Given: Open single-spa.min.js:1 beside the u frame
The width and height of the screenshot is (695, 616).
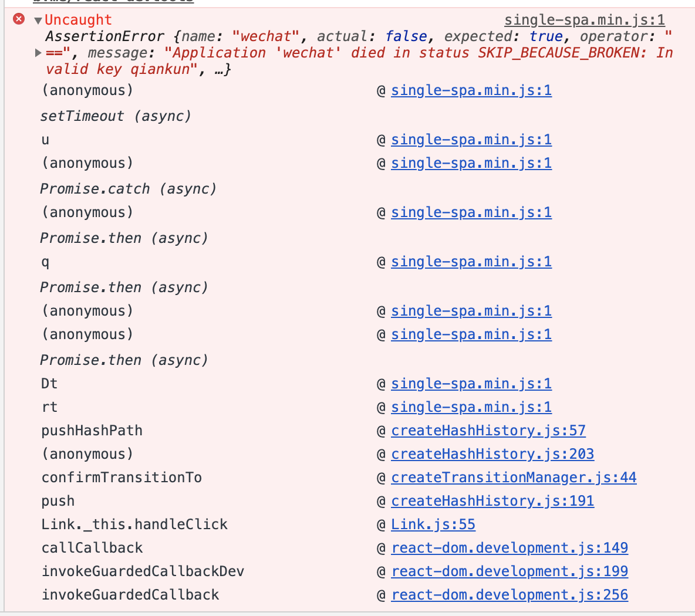Looking at the screenshot, I should click(x=471, y=140).
